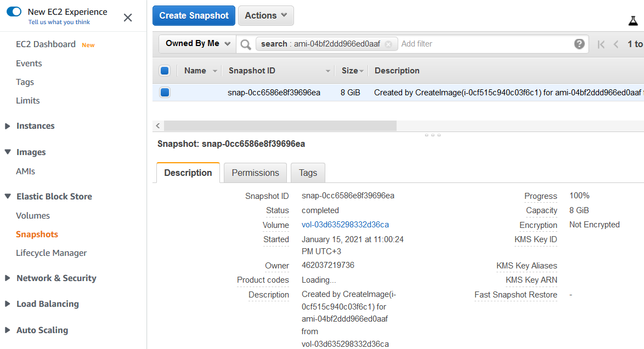Open EC2 Dashboard in the sidebar
This screenshot has height=349, width=644.
(x=46, y=44)
